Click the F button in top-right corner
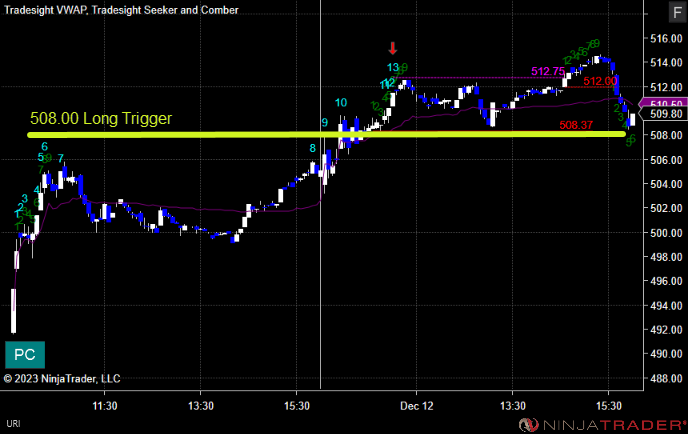The image size is (688, 434). pos(677,12)
